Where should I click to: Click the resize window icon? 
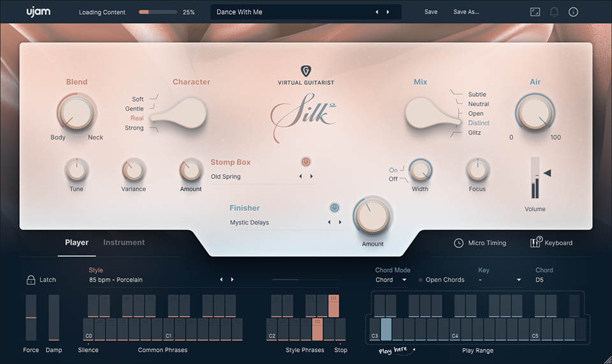(535, 12)
